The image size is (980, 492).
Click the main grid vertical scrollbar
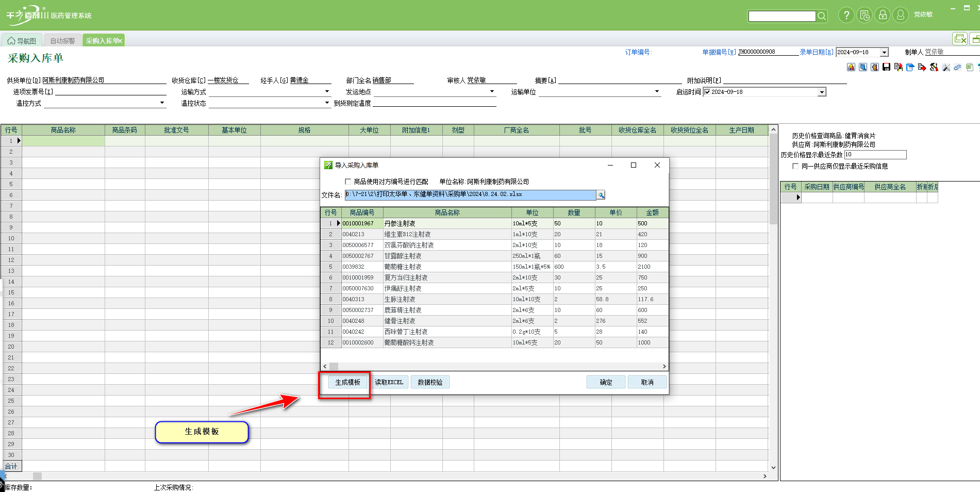773,298
